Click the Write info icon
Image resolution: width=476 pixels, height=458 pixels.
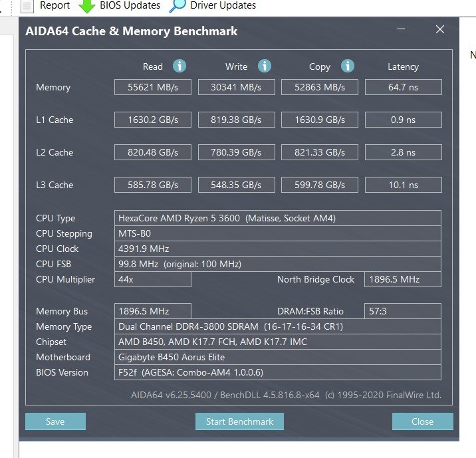coord(265,66)
